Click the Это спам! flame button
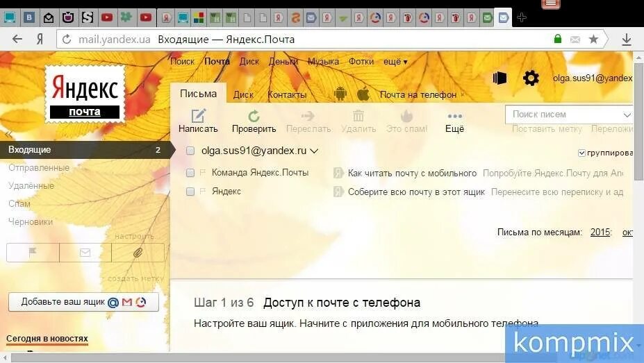644x363 pixels. [x=406, y=121]
